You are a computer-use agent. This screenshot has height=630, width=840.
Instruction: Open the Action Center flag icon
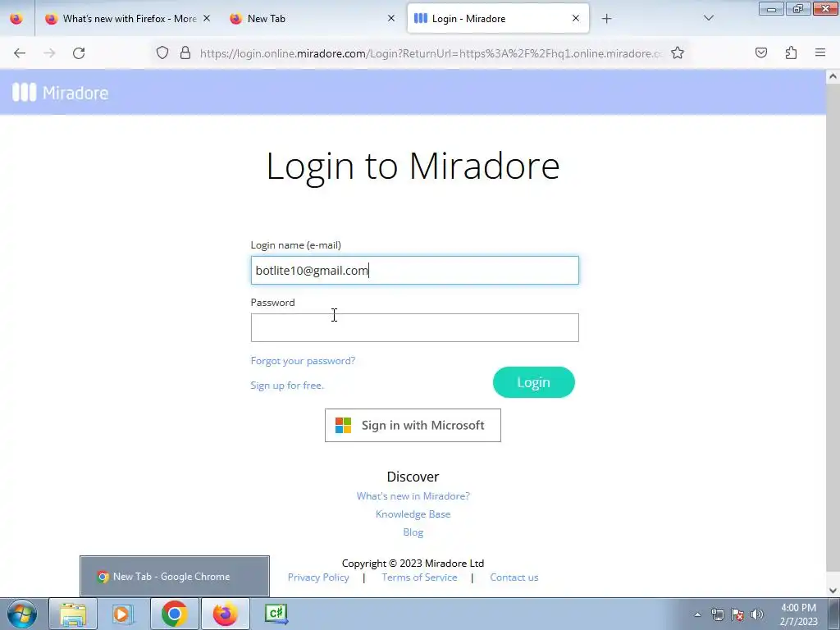[737, 614]
